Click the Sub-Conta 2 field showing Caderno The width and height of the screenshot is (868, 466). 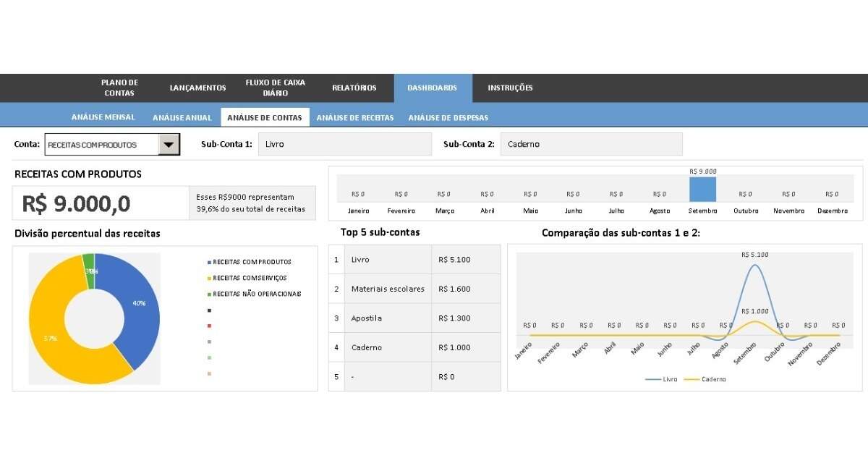591,144
